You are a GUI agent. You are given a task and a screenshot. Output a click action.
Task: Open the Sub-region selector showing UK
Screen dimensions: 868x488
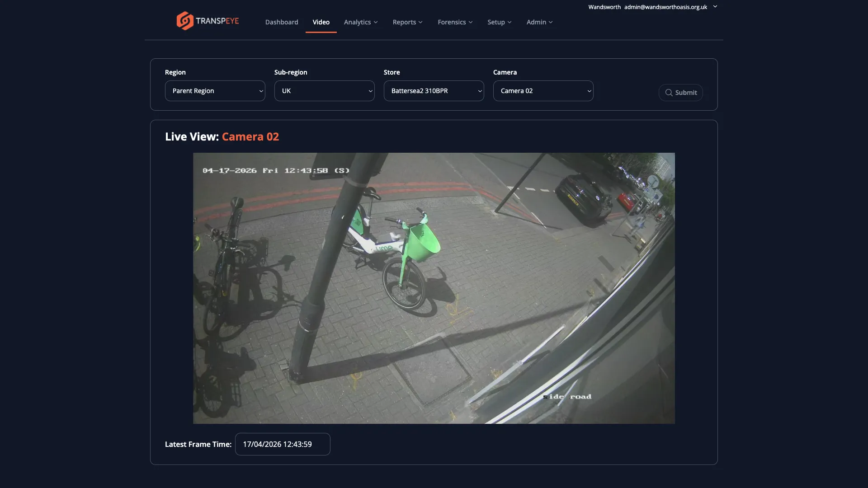[324, 91]
